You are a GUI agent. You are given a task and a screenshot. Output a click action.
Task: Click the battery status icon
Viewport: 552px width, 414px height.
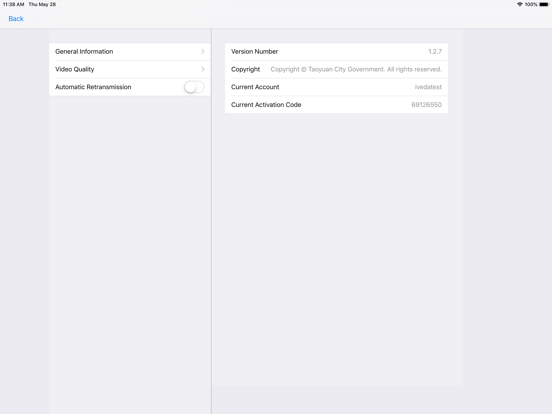[544, 4]
